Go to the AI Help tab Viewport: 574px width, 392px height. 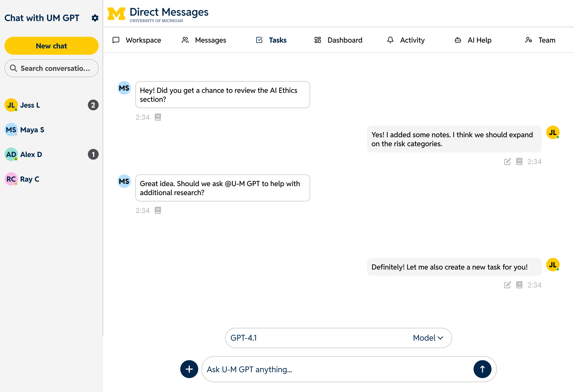473,40
